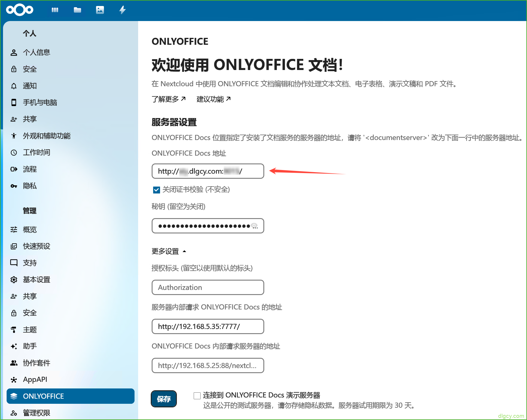This screenshot has width=527, height=420.
Task: Click the checklist icon beside 快速预设
Action: (x=14, y=246)
